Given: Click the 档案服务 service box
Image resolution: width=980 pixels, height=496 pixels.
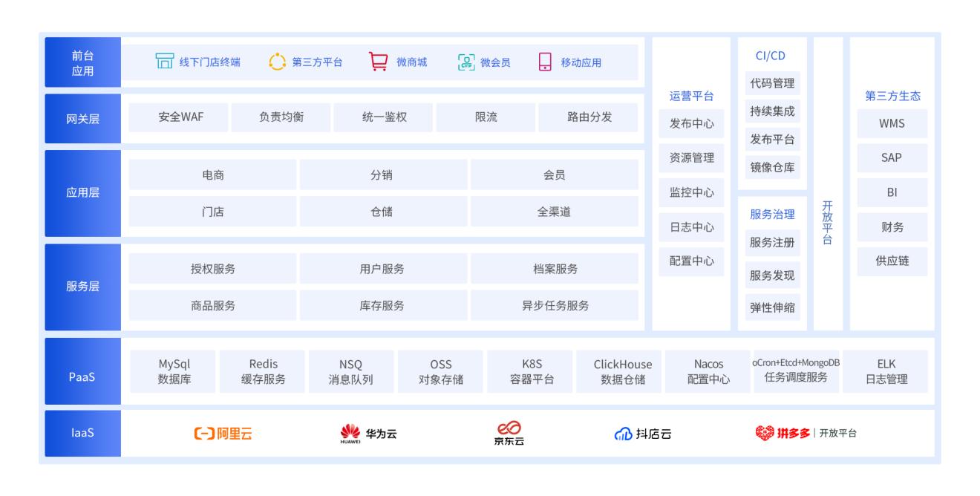Looking at the screenshot, I should click(x=555, y=269).
